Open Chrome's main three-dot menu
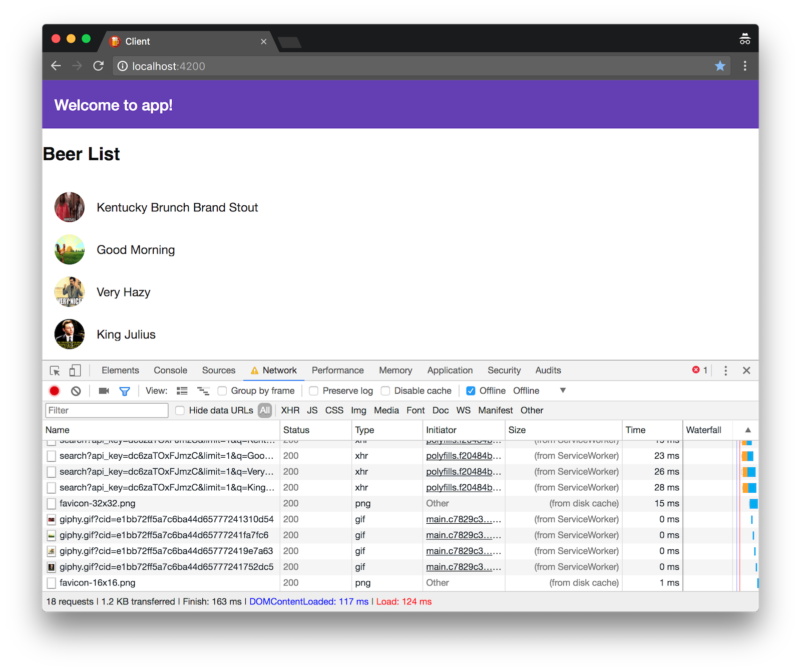Image resolution: width=801 pixels, height=672 pixels. pyautogui.click(x=745, y=66)
